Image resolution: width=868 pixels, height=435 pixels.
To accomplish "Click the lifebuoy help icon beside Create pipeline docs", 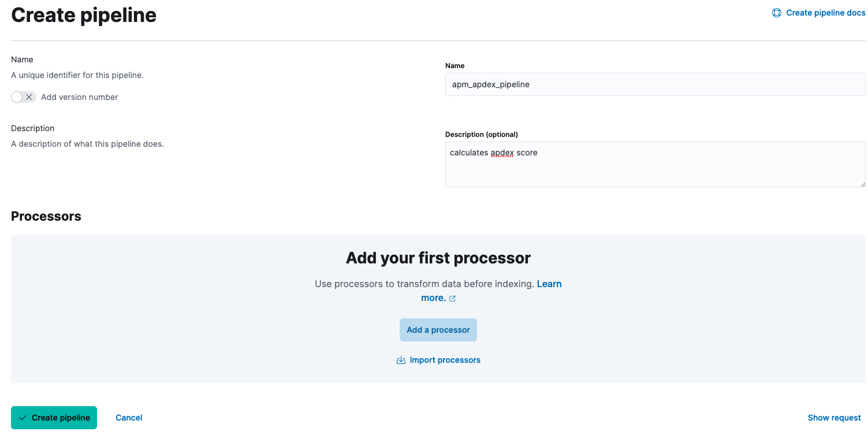I will (777, 13).
